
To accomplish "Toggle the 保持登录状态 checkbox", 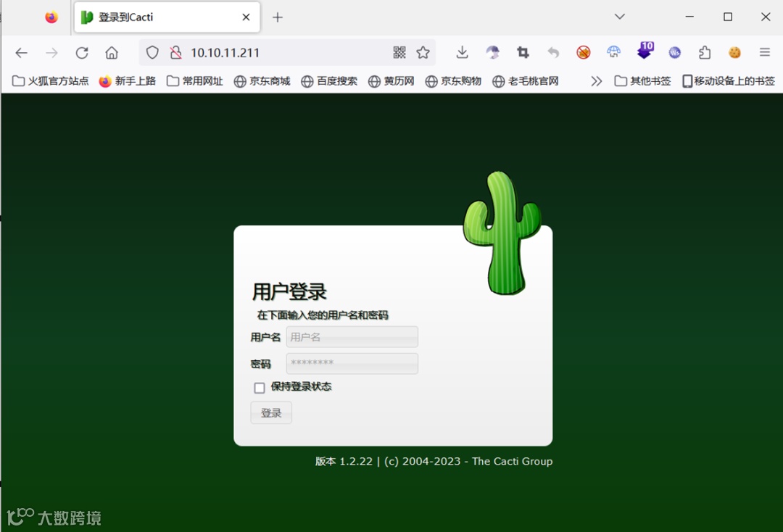I will click(x=259, y=388).
